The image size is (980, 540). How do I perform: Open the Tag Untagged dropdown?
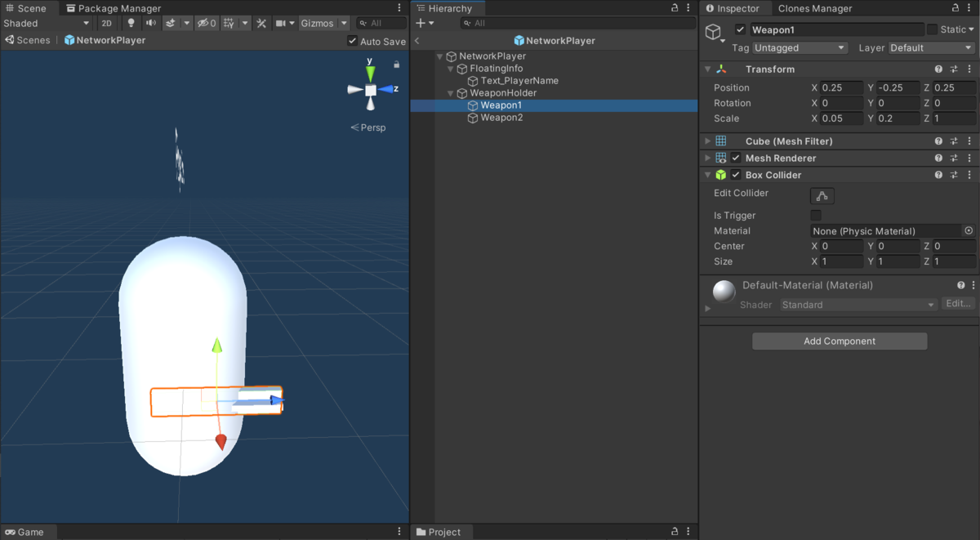(x=800, y=48)
